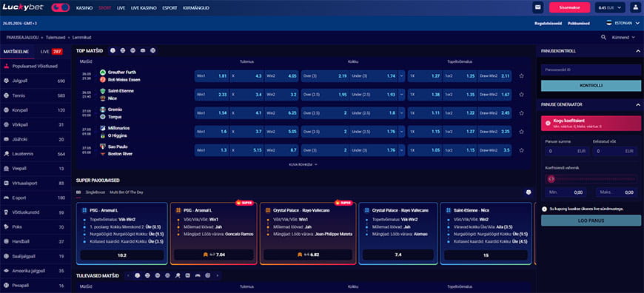Open the Tennis sport category
This screenshot has width=644, height=293.
[x=36, y=95]
